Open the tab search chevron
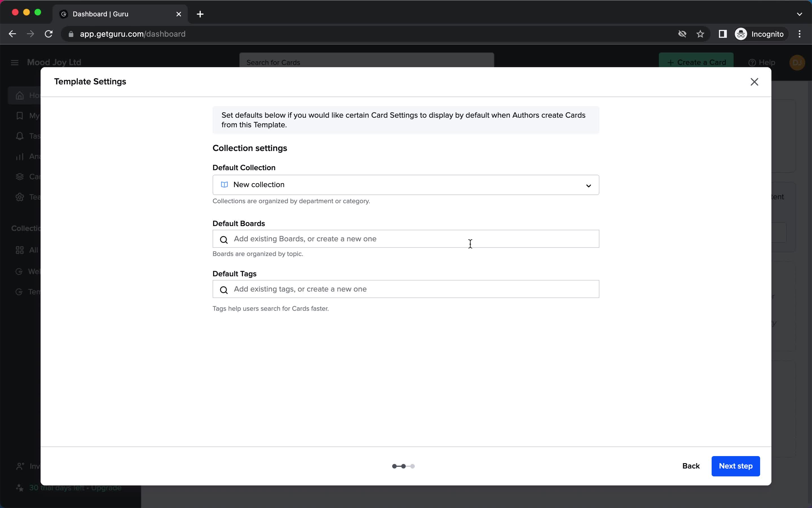Image resolution: width=812 pixels, height=508 pixels. coord(800,14)
